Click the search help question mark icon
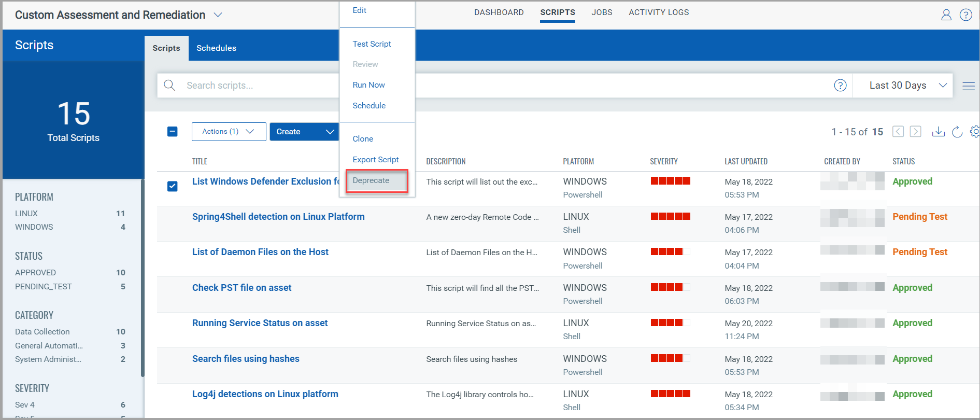This screenshot has width=980, height=420. pyautogui.click(x=840, y=86)
